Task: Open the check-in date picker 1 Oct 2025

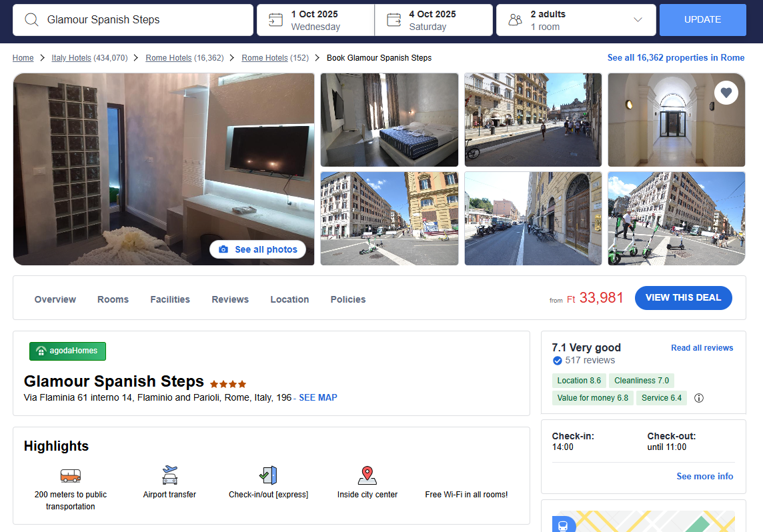Action: (316, 20)
